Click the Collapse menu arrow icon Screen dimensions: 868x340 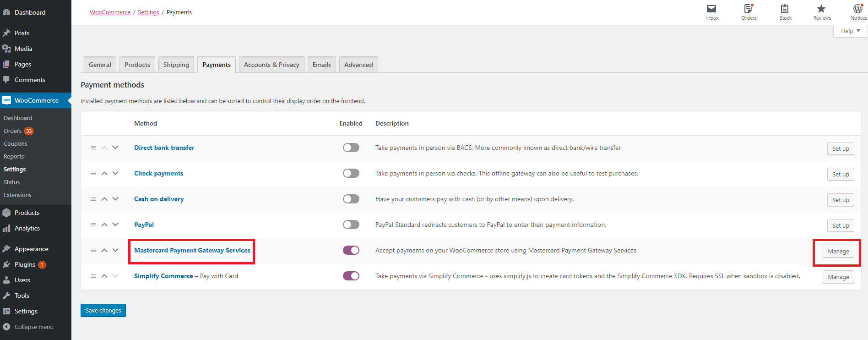[6, 327]
